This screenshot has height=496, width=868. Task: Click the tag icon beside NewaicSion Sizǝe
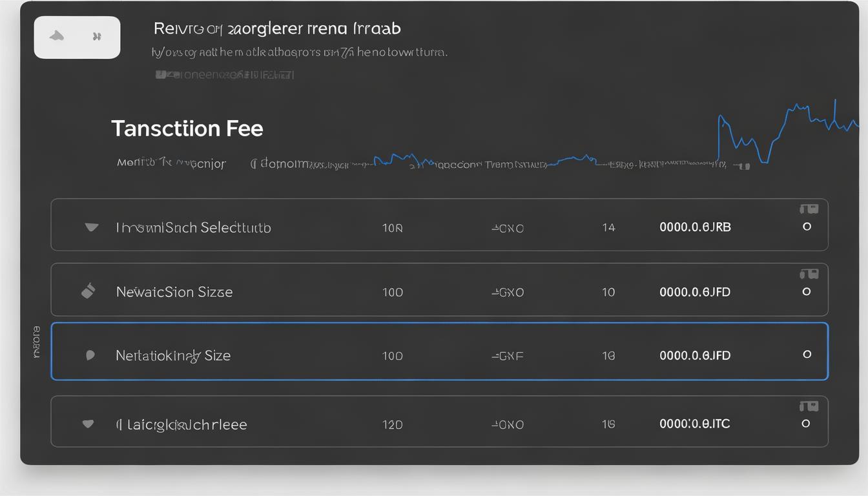88,291
